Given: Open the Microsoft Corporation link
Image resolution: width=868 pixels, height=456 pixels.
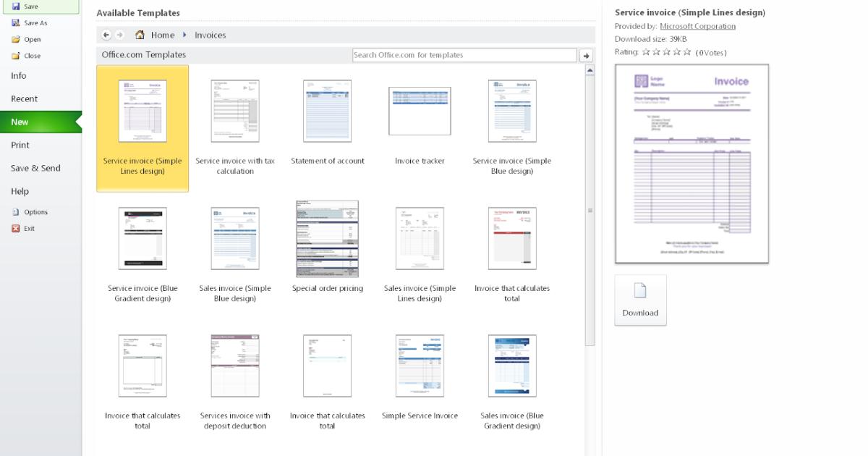Looking at the screenshot, I should point(697,25).
